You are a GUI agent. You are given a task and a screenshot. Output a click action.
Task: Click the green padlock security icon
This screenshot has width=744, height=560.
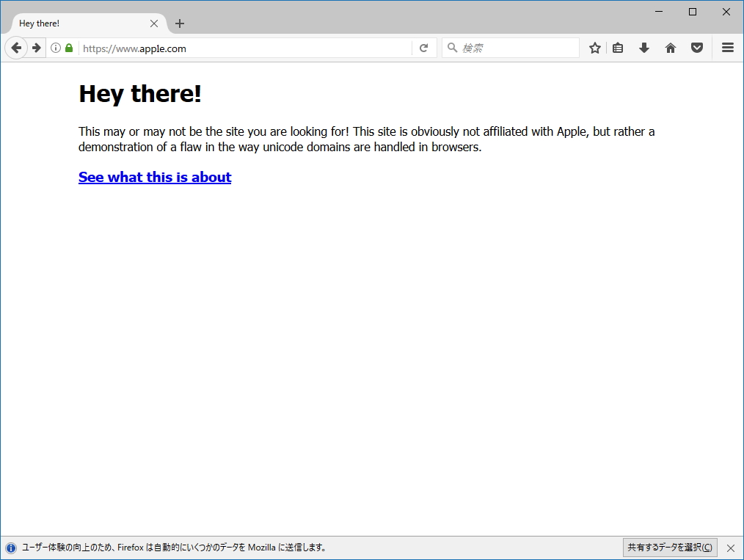pos(69,48)
